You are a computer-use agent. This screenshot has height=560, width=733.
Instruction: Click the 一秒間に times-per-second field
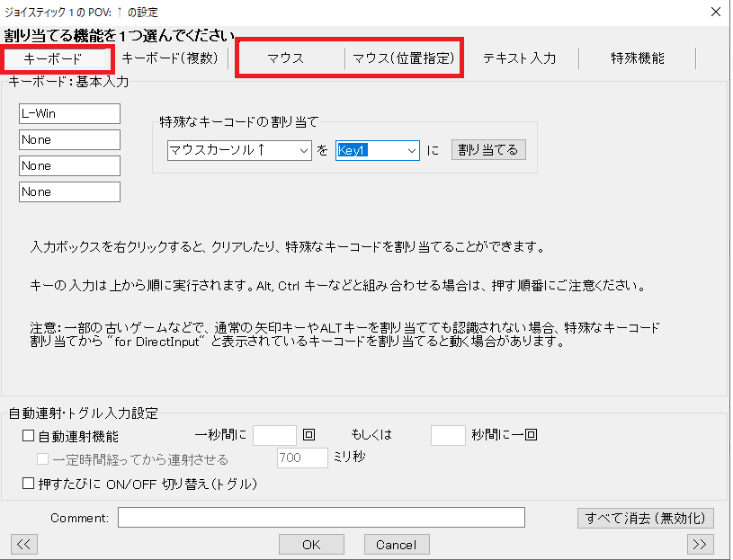274,435
